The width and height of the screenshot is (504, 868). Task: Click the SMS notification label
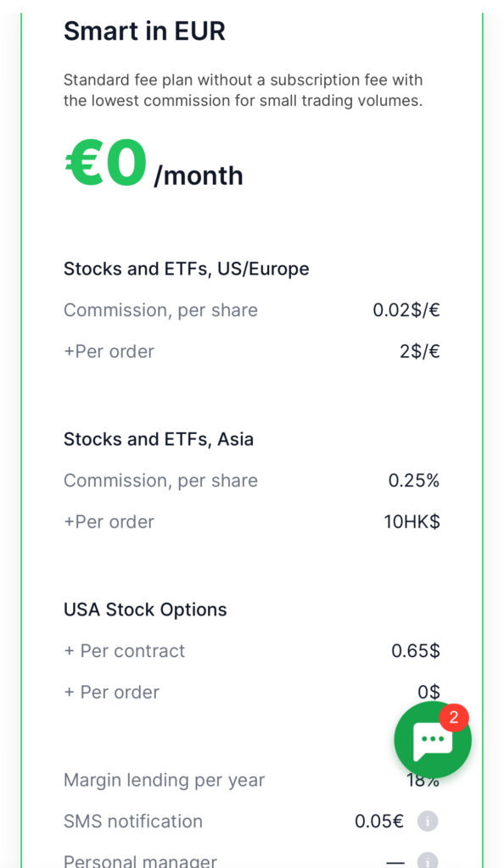pyautogui.click(x=133, y=821)
